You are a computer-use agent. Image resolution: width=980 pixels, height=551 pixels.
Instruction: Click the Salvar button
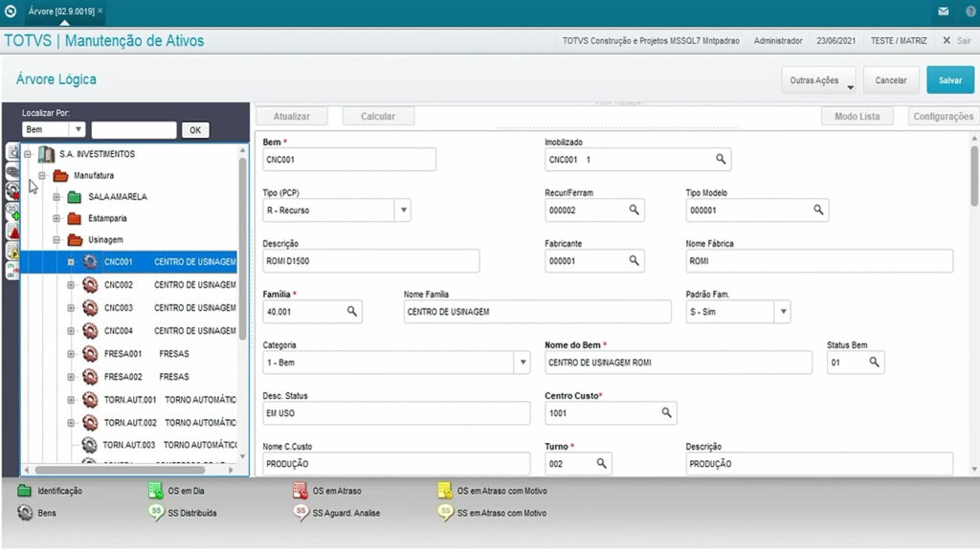point(950,80)
